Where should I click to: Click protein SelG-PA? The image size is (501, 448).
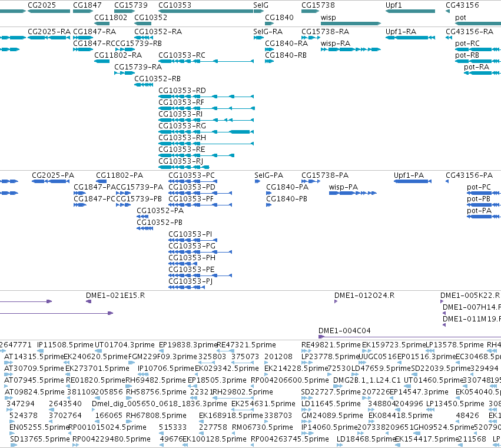click(x=257, y=181)
